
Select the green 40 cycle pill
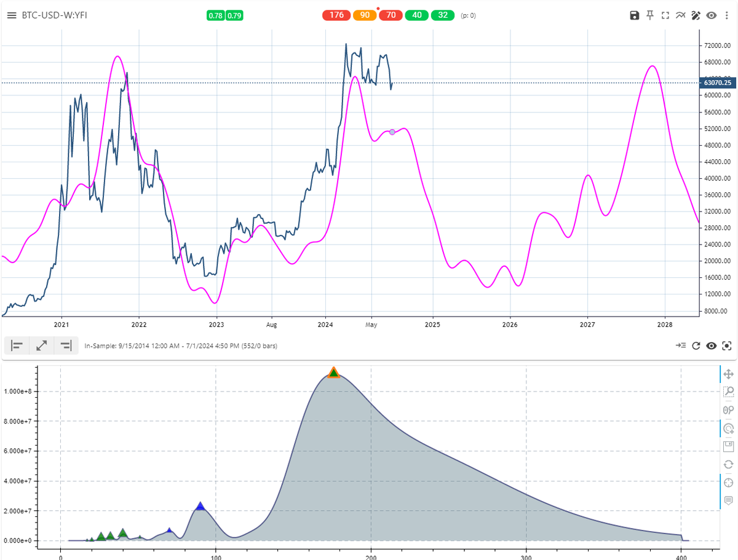pyautogui.click(x=418, y=15)
